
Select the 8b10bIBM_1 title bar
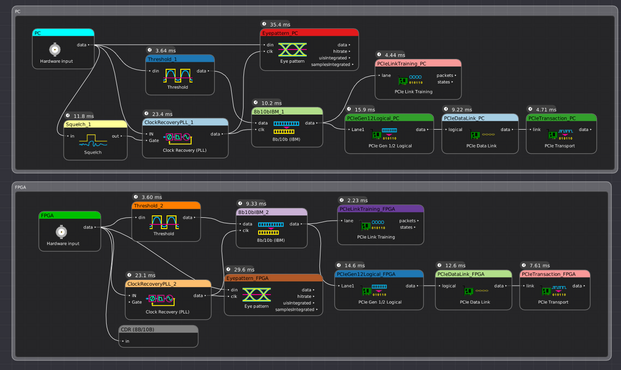point(287,112)
